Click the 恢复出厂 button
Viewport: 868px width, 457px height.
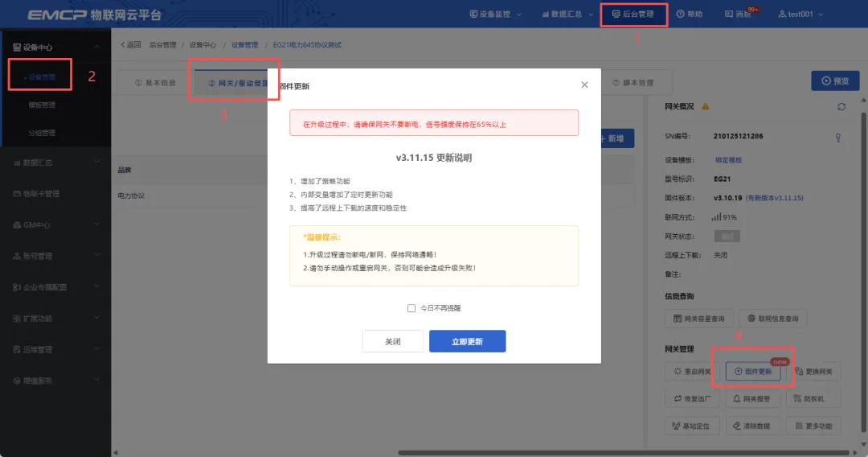(x=692, y=398)
